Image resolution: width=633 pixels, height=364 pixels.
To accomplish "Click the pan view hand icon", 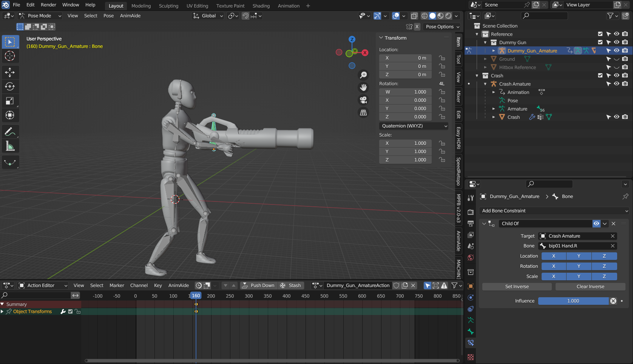I will [363, 88].
